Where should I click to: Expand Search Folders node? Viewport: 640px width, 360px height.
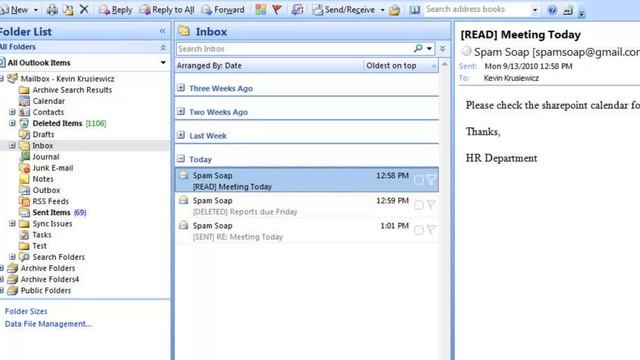point(12,257)
